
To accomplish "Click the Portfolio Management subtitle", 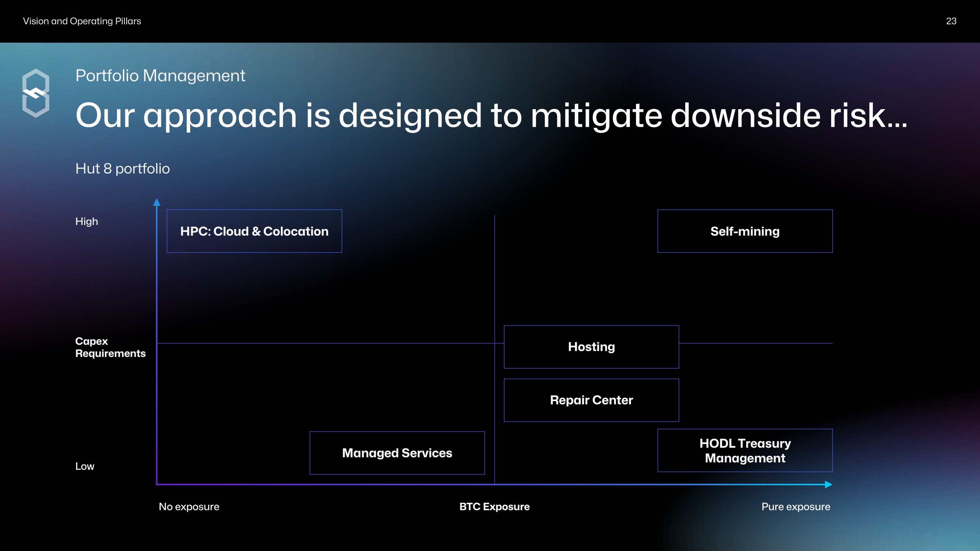I will pyautogui.click(x=160, y=75).
